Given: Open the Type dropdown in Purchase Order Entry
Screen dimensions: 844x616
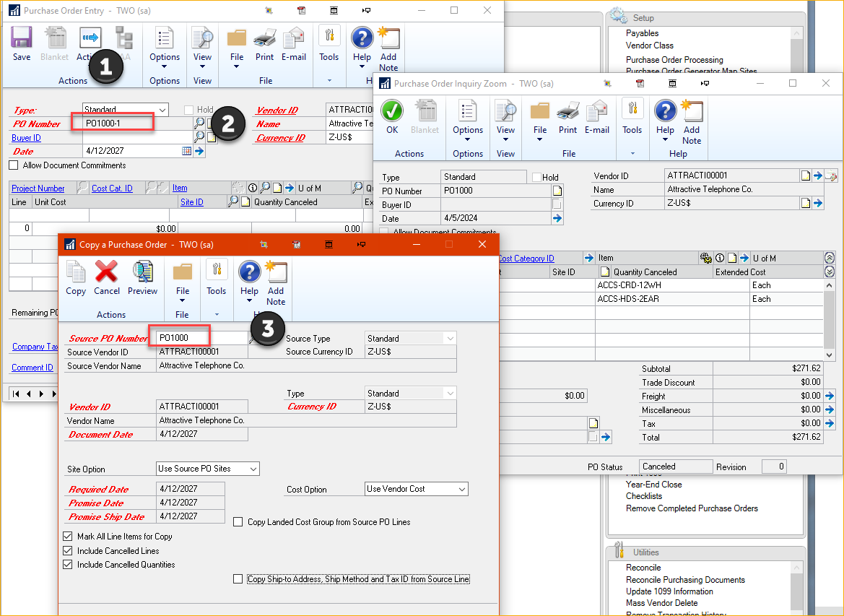Looking at the screenshot, I should click(162, 110).
